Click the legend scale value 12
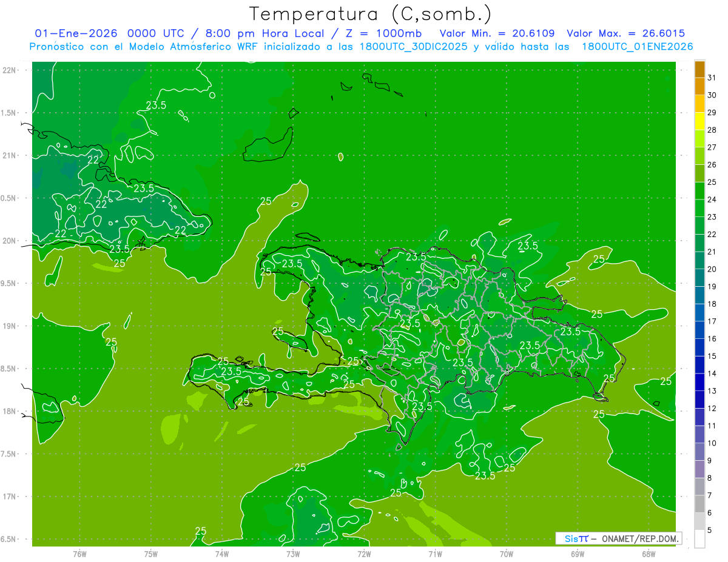 [x=712, y=409]
